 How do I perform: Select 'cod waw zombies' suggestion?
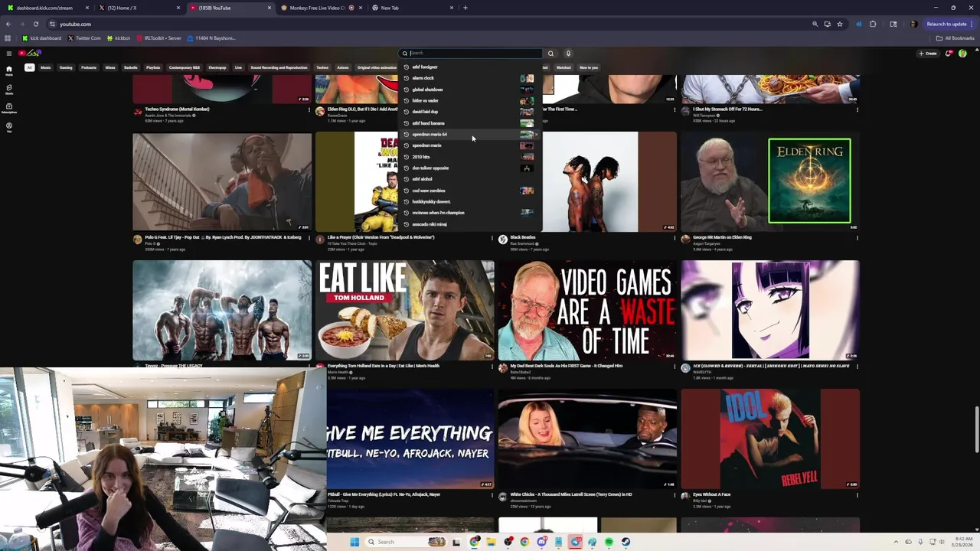click(469, 191)
